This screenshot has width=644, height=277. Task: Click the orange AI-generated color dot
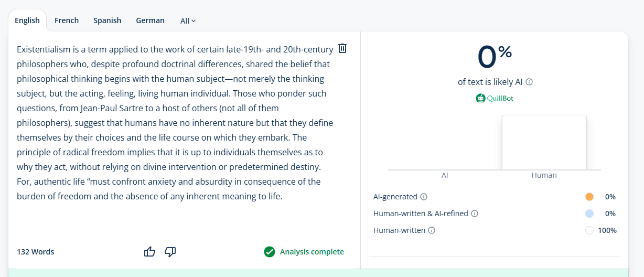click(589, 197)
